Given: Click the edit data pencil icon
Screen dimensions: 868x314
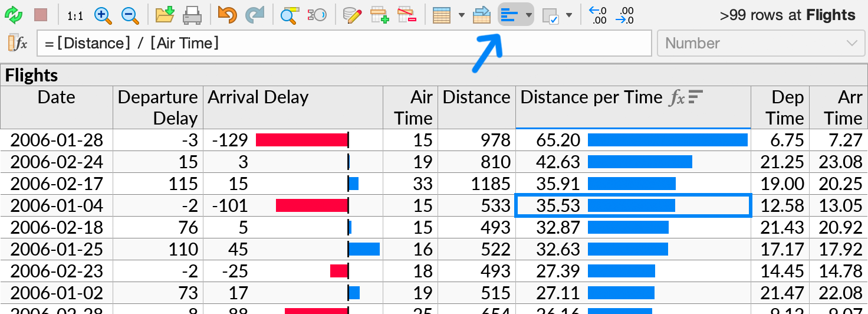Looking at the screenshot, I should point(351,15).
